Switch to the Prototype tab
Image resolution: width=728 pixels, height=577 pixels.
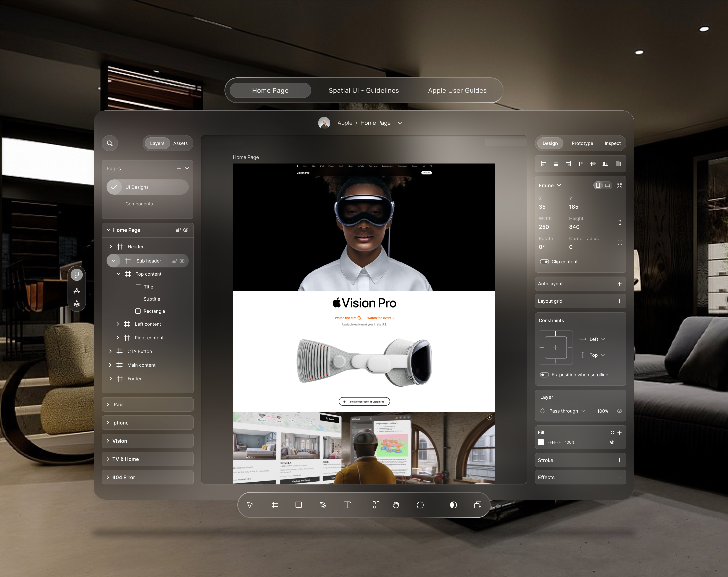(582, 143)
